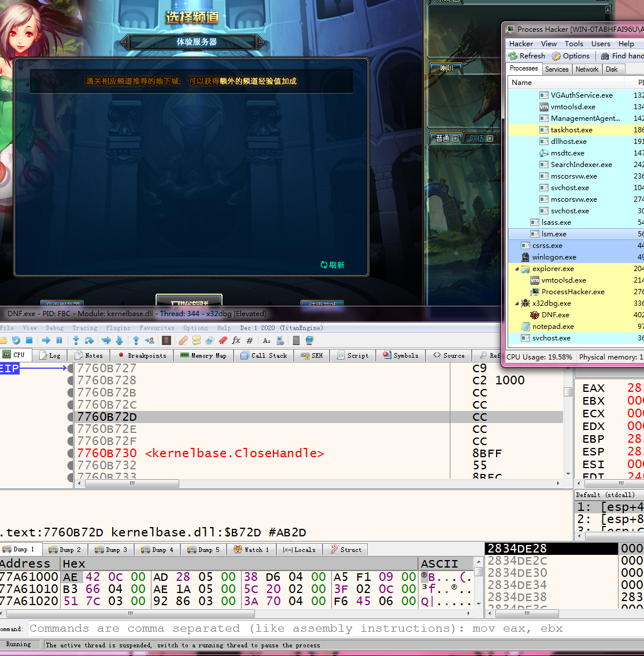Step over the current instruction
Screen dimensions: 644x656
pos(89,340)
